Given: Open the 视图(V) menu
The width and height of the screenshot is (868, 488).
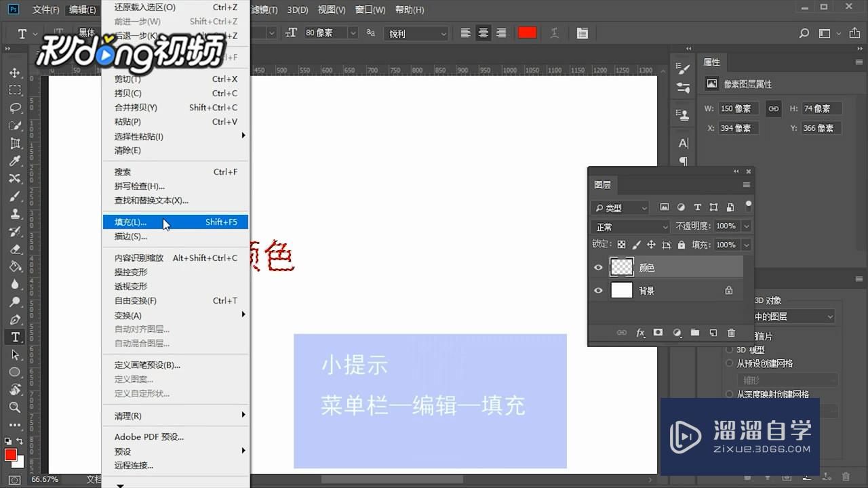Looking at the screenshot, I should pyautogui.click(x=332, y=9).
